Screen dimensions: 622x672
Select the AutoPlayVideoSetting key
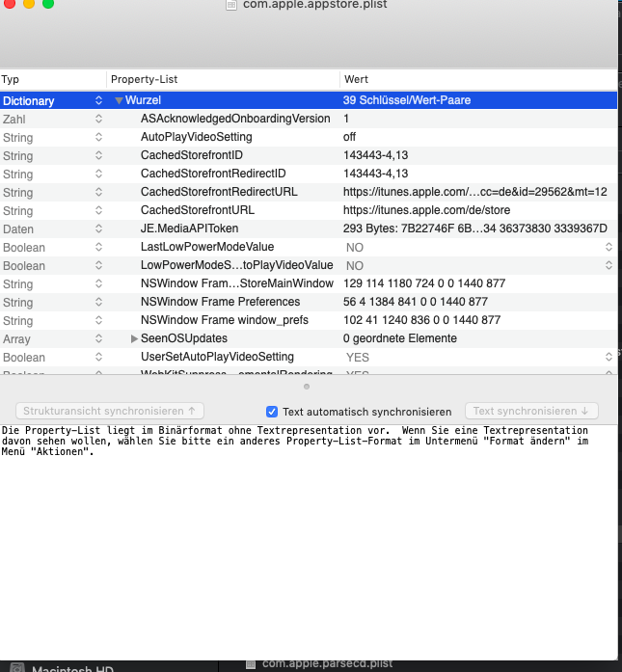(x=197, y=137)
